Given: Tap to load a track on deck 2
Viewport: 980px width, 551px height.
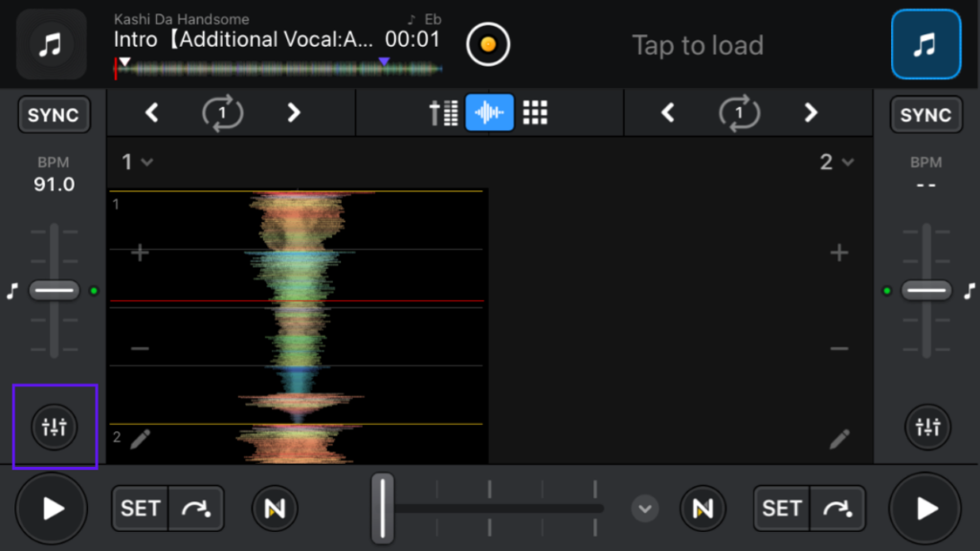Looking at the screenshot, I should tap(698, 45).
